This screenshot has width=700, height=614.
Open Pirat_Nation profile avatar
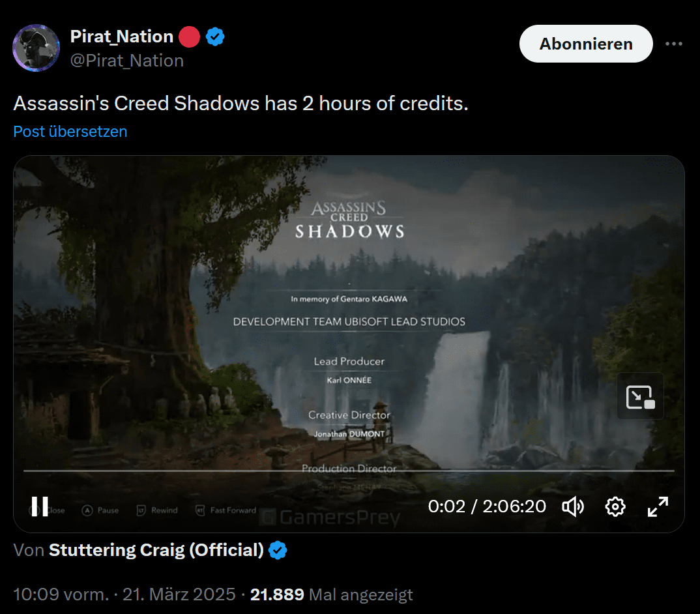36,48
